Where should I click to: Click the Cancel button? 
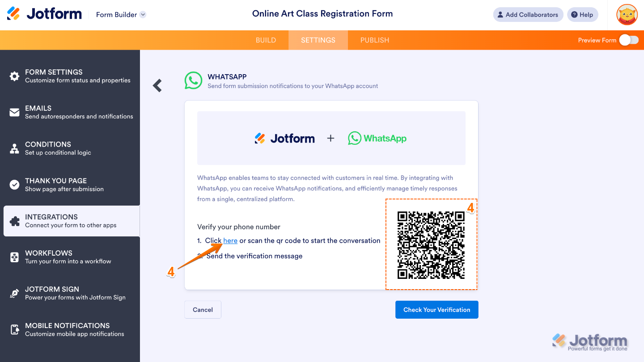pyautogui.click(x=203, y=310)
